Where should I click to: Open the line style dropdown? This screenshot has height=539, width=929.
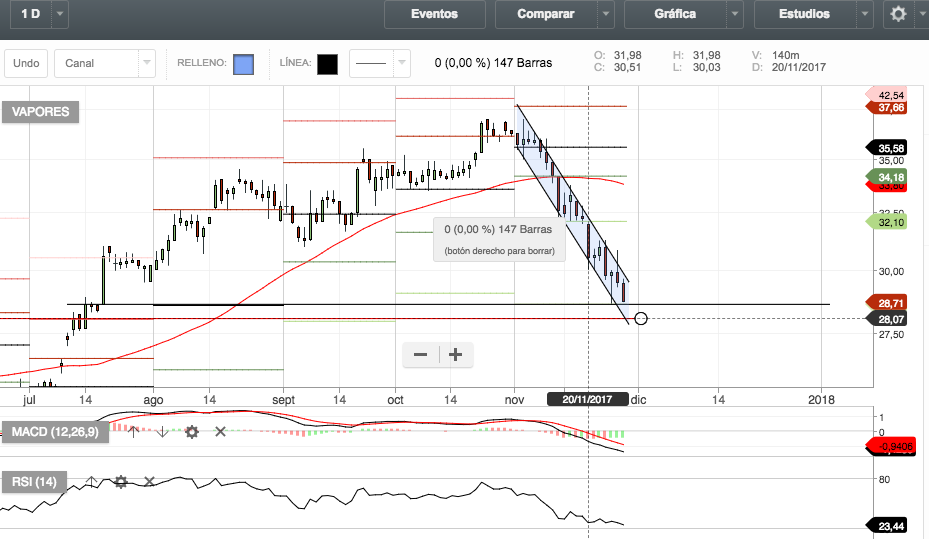tap(401, 64)
